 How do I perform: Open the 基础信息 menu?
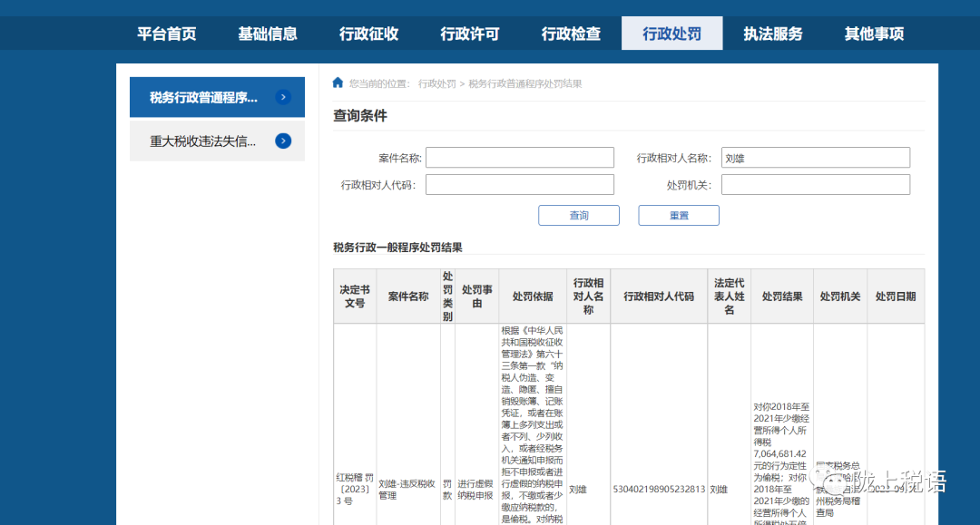tap(268, 34)
